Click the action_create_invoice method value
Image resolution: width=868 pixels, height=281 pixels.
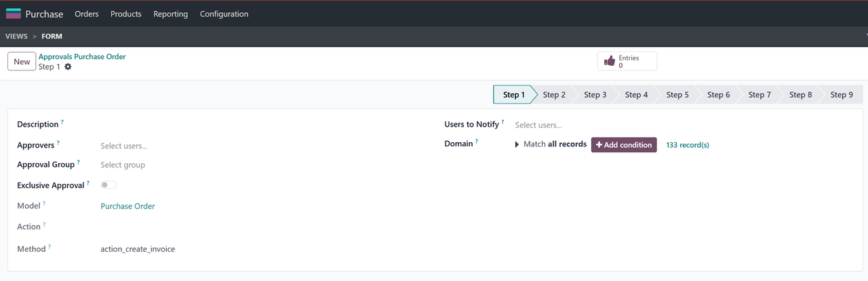click(138, 249)
